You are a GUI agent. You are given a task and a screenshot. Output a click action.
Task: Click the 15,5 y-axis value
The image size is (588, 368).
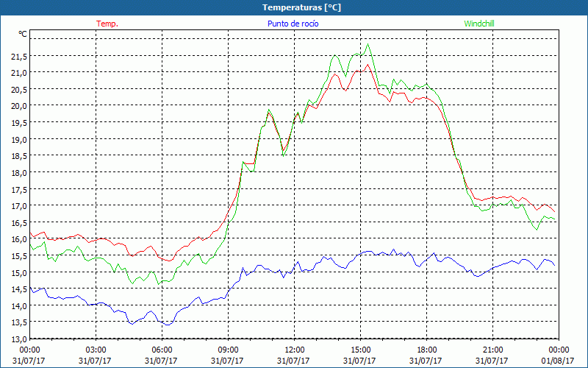(19, 255)
